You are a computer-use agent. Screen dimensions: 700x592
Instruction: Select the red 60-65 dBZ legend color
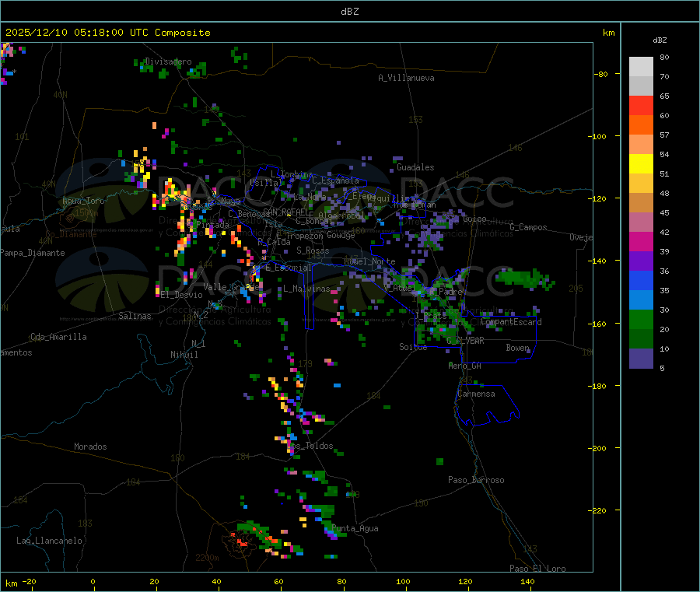[x=641, y=105]
